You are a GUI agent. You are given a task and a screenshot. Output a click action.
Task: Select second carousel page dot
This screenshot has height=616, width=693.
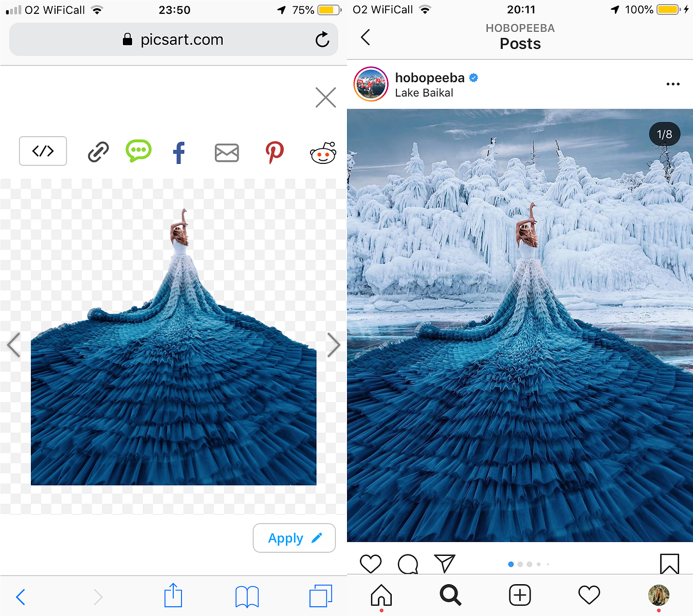(520, 564)
